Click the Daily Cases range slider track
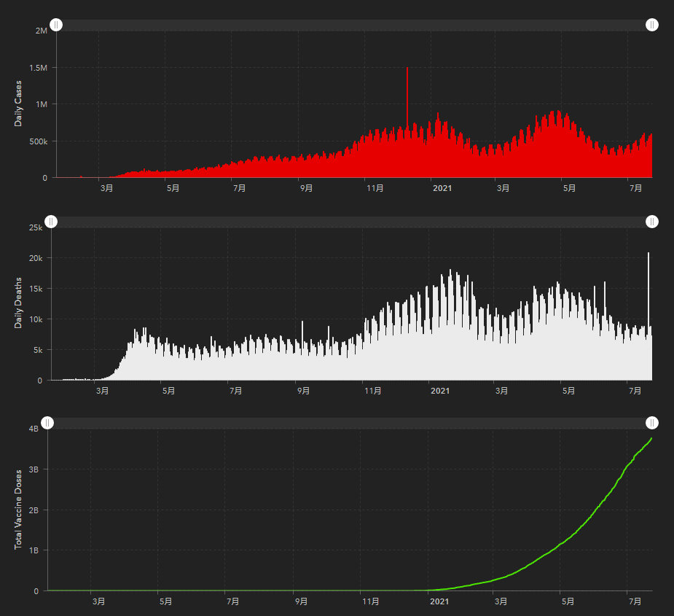Image resolution: width=674 pixels, height=616 pixels. tap(354, 25)
